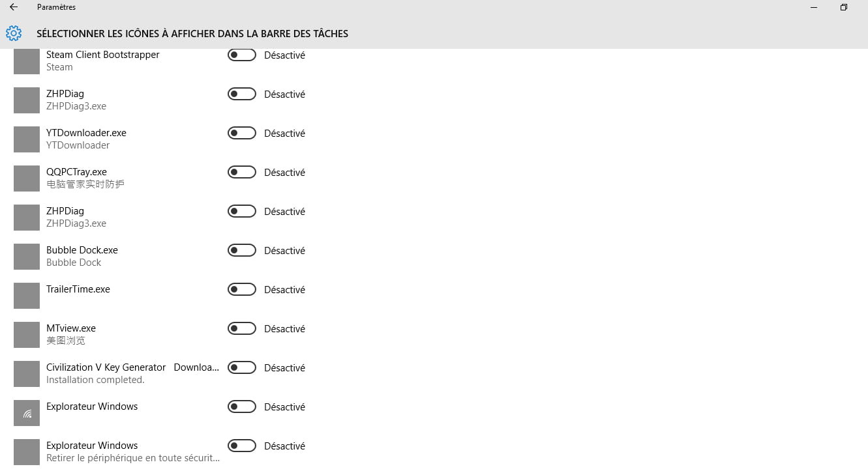This screenshot has height=471, width=868.
Task: Click the back arrow in Paramètres window
Action: [14, 7]
